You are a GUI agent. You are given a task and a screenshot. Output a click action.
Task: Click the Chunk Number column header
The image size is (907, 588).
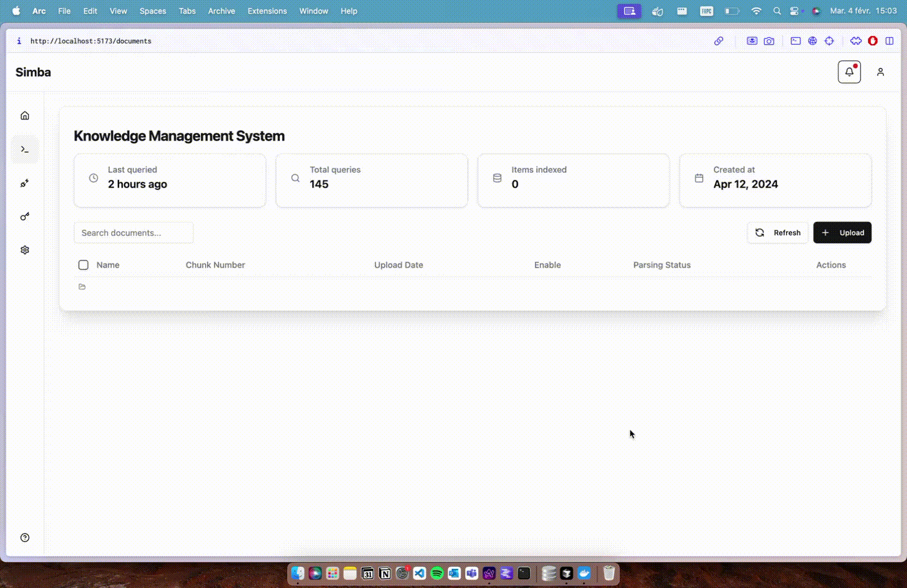215,265
